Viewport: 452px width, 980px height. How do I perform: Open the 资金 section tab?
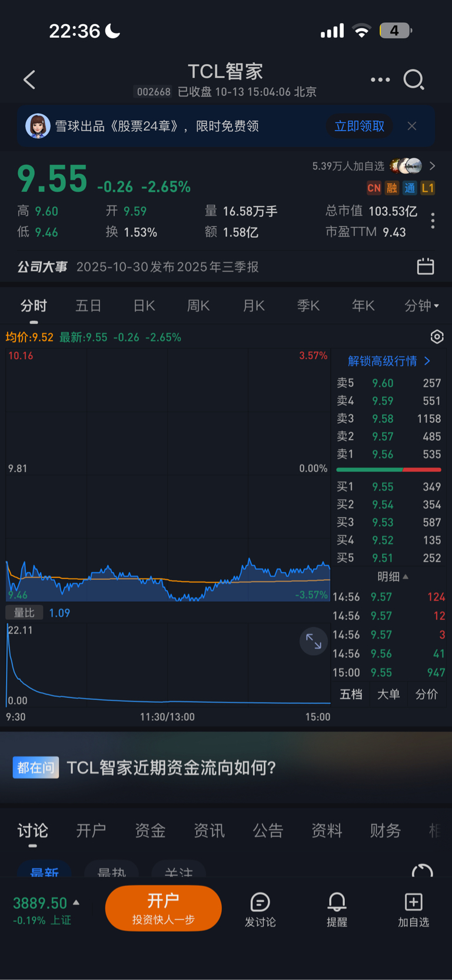pos(150,830)
